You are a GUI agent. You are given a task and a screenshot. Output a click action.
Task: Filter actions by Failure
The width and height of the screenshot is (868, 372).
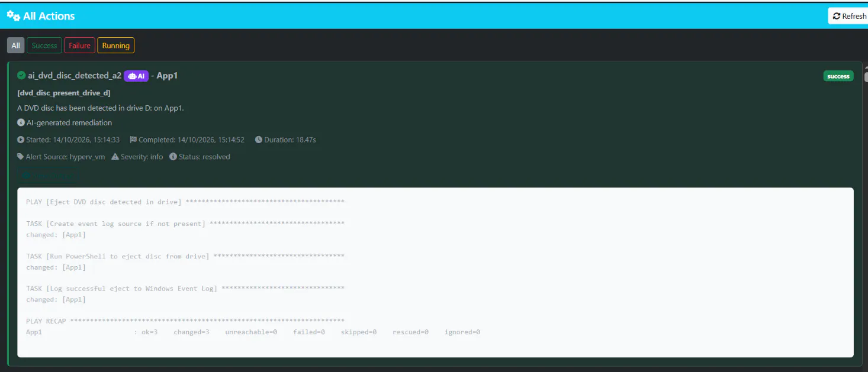[x=79, y=46]
